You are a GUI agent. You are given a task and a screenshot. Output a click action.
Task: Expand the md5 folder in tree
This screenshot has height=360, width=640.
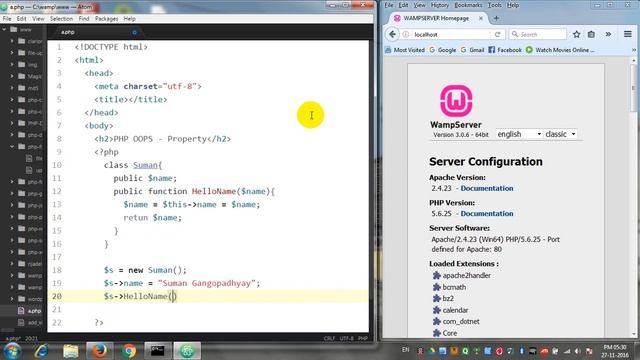pyautogui.click(x=12, y=88)
